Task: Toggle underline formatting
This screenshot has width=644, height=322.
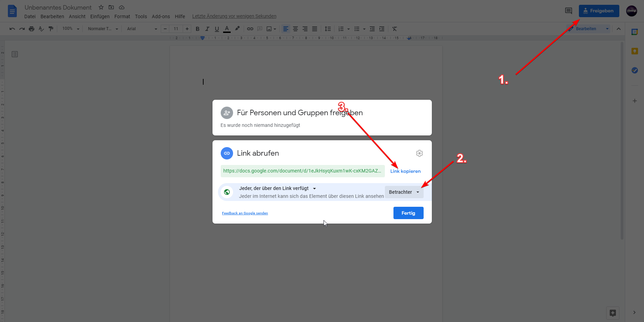Action: (217, 29)
